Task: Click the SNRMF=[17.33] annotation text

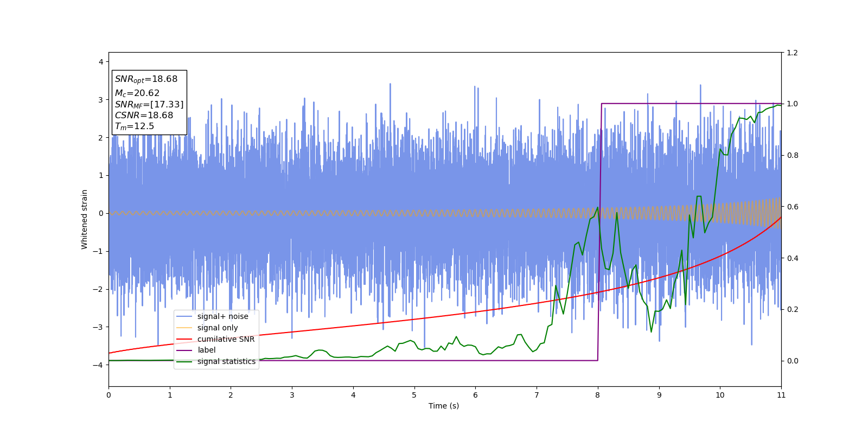Action: [149, 104]
